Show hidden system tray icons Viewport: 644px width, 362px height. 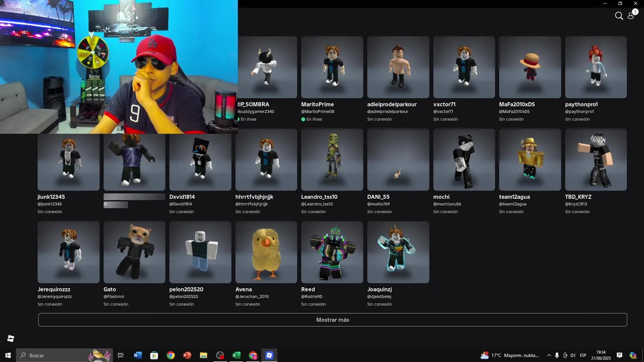coord(549,355)
